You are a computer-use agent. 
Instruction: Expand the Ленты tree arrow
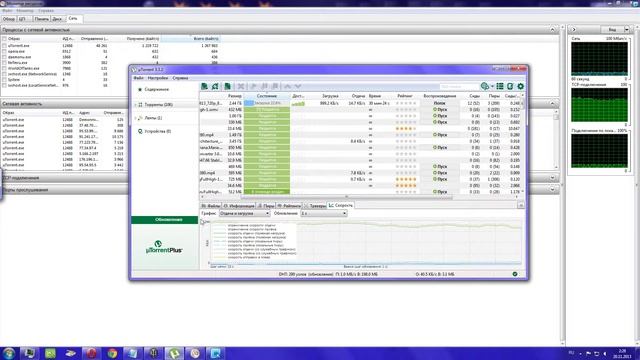135,118
